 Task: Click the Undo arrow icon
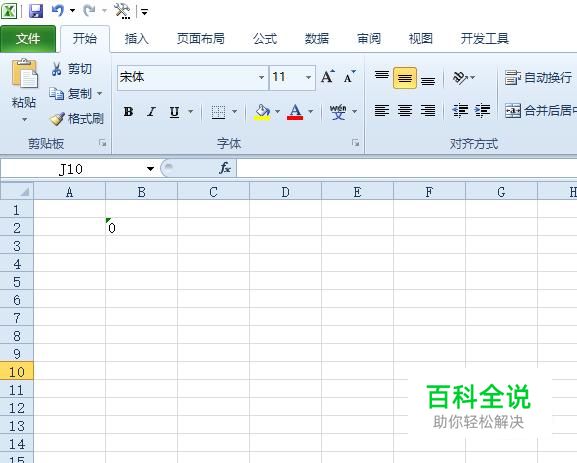[57, 10]
